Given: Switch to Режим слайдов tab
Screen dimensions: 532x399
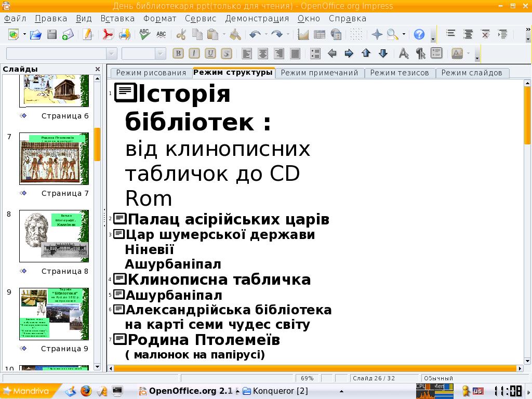Looking at the screenshot, I should pos(472,73).
